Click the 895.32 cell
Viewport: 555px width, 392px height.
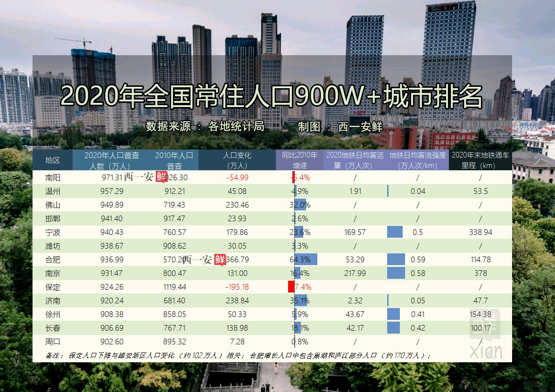[174, 342]
